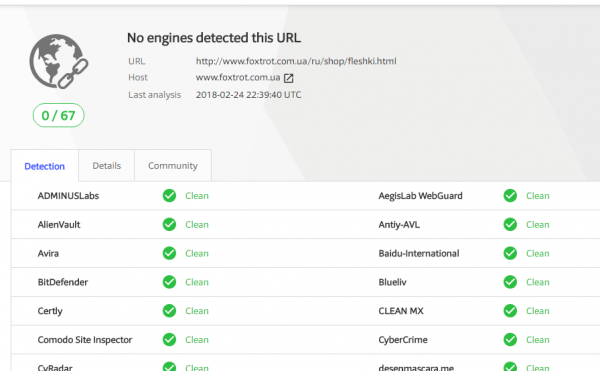
Task: Click the Clean result for ADMINUSLabs
Action: [x=197, y=195]
